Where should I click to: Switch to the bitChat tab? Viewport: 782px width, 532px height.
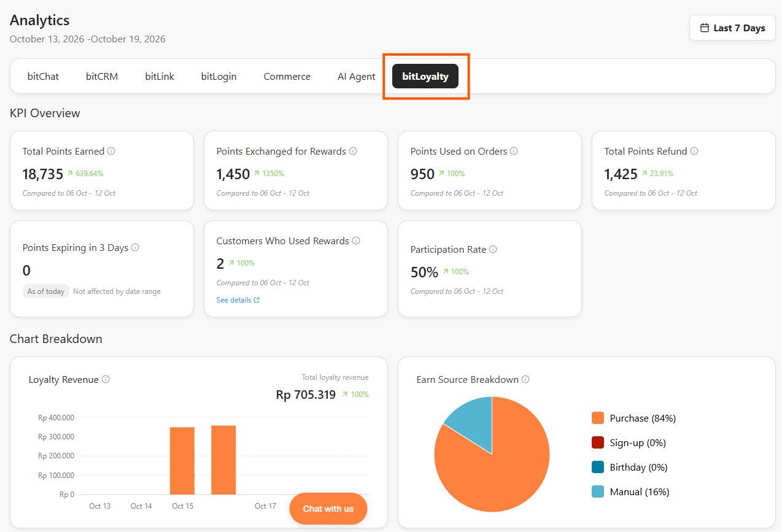point(43,76)
